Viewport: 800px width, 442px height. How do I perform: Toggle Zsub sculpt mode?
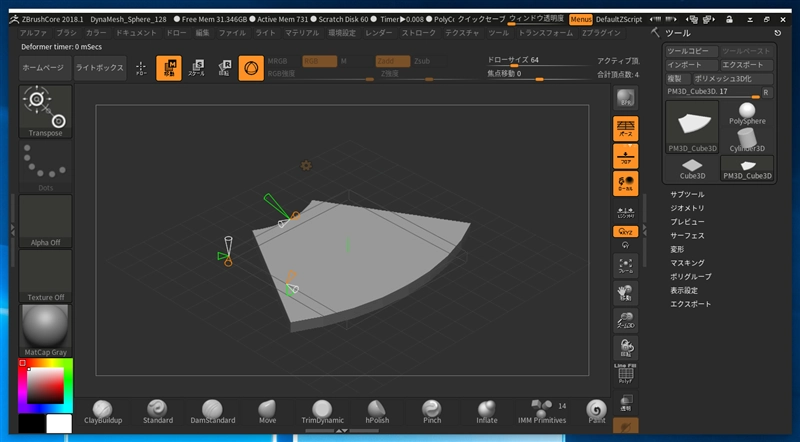(422, 61)
